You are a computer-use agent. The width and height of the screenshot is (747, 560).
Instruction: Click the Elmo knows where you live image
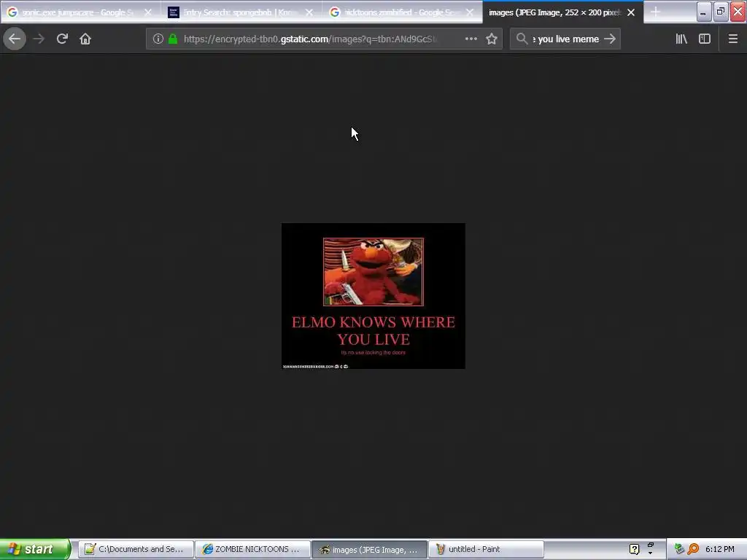(x=373, y=296)
